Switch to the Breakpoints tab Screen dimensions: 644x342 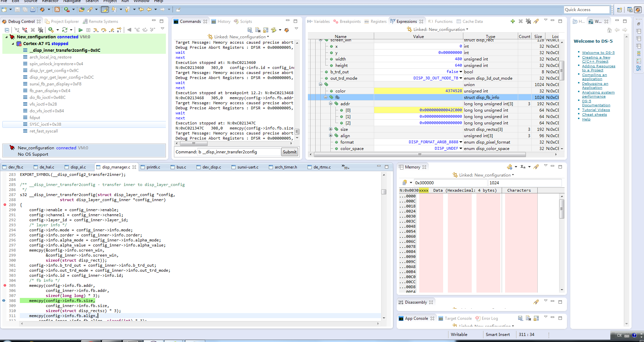coord(347,22)
